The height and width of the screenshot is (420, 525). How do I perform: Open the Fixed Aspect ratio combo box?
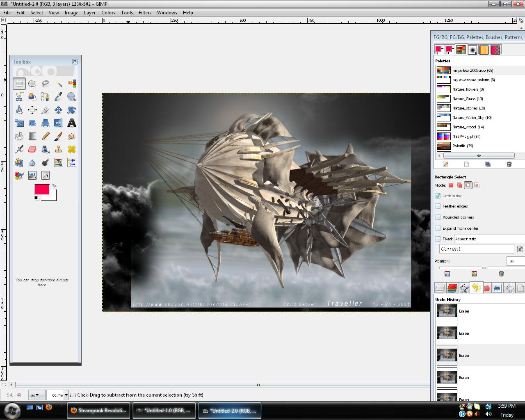coord(489,239)
